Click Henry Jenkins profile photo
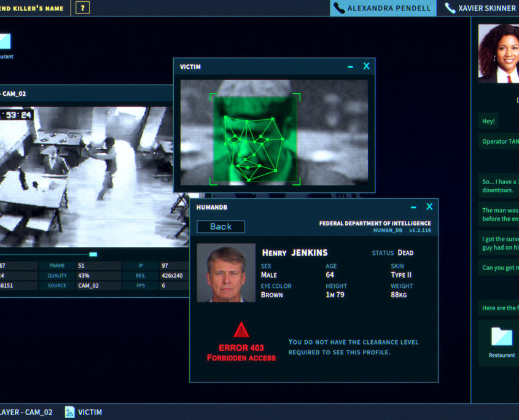 (225, 273)
